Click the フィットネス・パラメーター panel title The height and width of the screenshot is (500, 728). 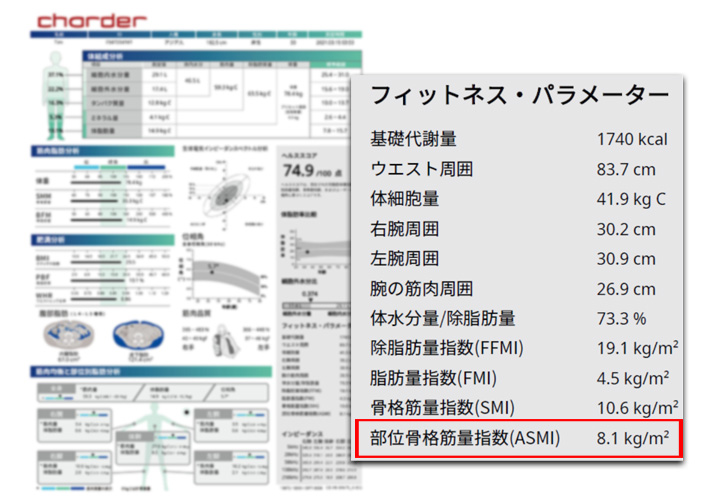pos(519,96)
